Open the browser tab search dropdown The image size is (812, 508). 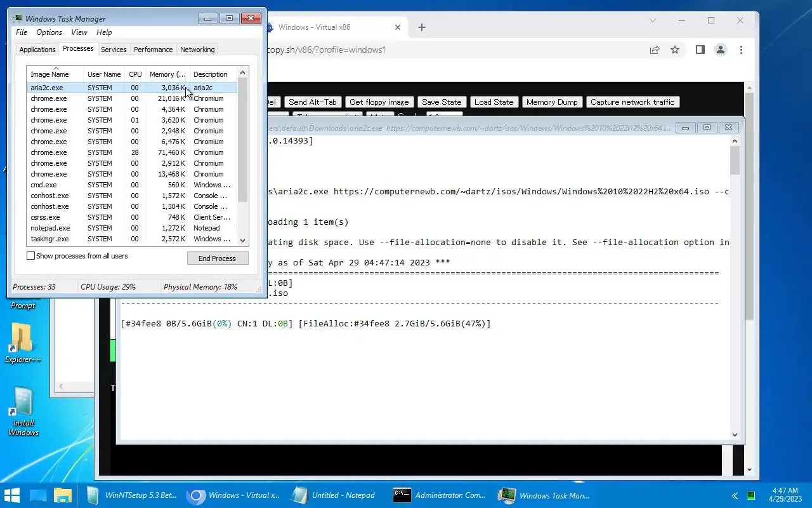(653, 20)
